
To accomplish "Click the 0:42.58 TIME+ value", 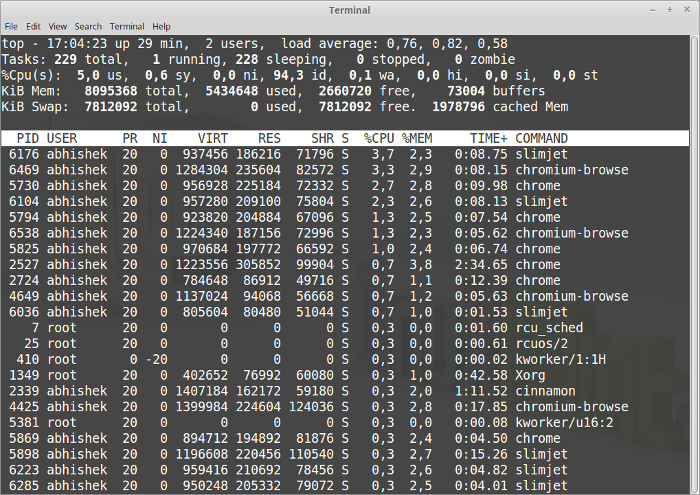I will click(x=481, y=375).
